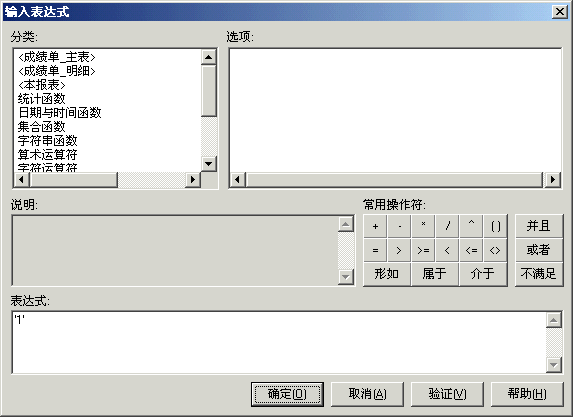Insert the less-than-or-equal operator
This screenshot has height=417, width=573.
click(471, 251)
